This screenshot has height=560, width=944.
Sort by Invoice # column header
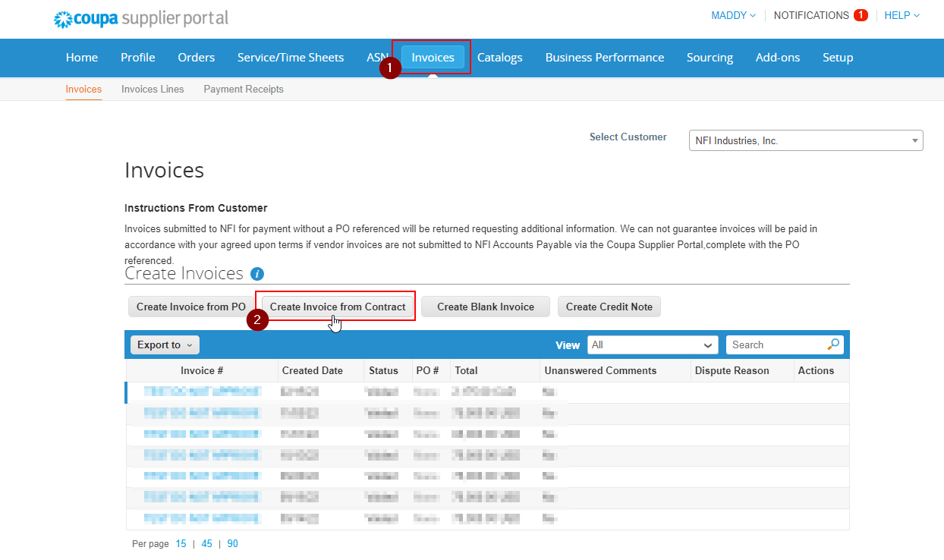[x=202, y=371]
